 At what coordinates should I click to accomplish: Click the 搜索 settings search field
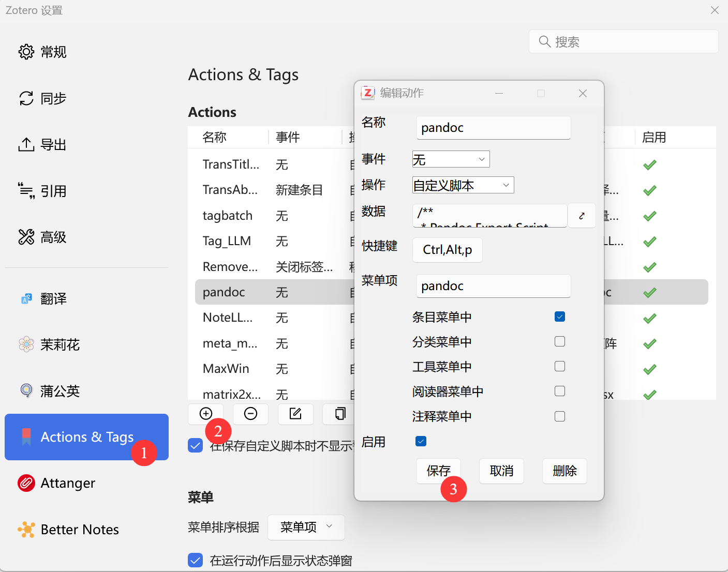[623, 41]
